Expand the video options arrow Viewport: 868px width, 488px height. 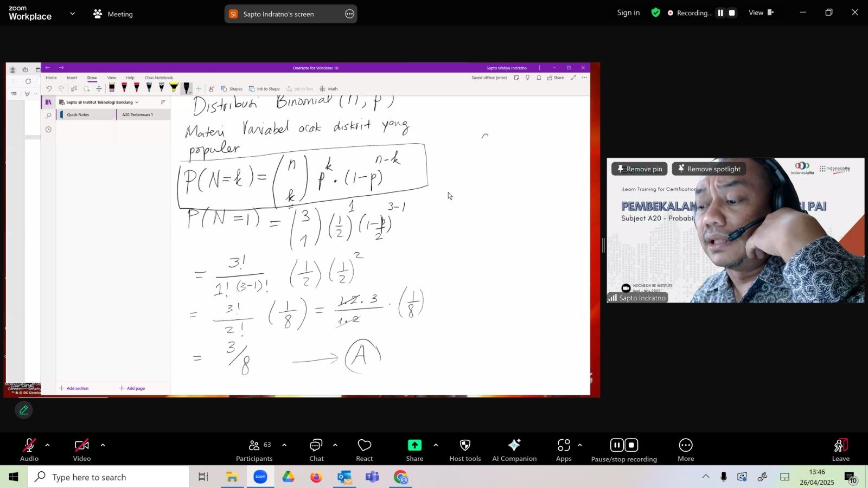[x=103, y=445]
